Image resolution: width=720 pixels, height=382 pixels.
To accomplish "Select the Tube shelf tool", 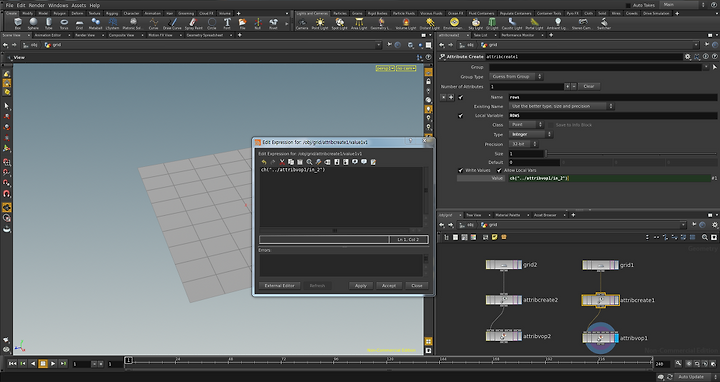I will (48, 23).
